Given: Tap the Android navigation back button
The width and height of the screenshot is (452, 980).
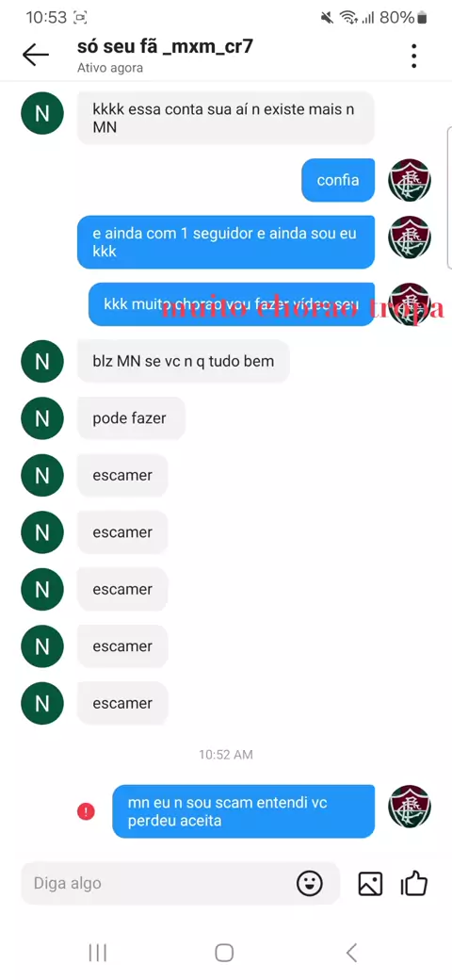Looking at the screenshot, I should click(x=351, y=953).
